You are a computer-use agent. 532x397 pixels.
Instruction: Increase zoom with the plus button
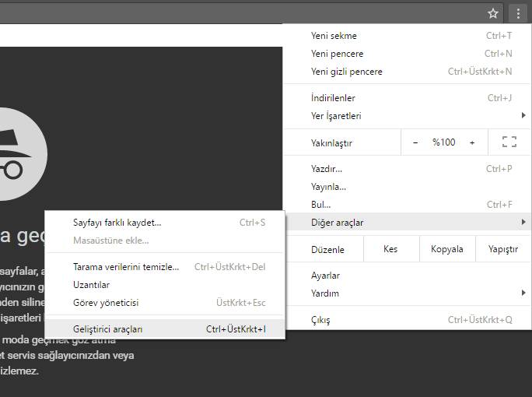click(472, 142)
